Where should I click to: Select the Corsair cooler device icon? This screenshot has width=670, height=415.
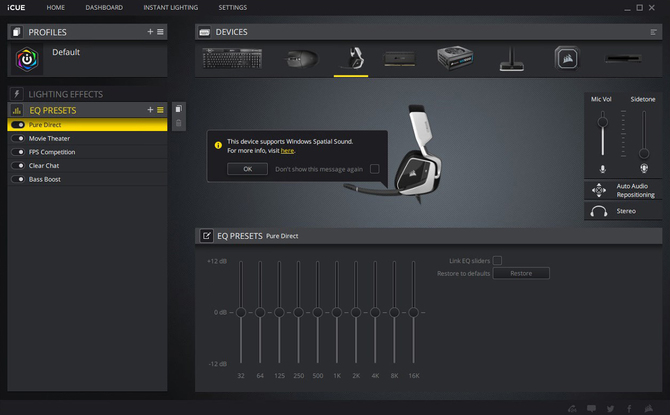(567, 58)
